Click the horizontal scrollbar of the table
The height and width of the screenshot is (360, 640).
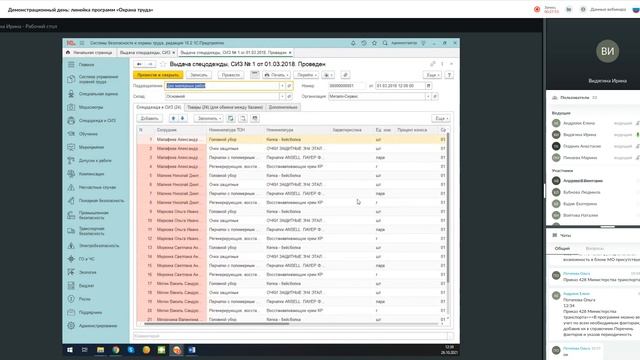[x=216, y=324]
